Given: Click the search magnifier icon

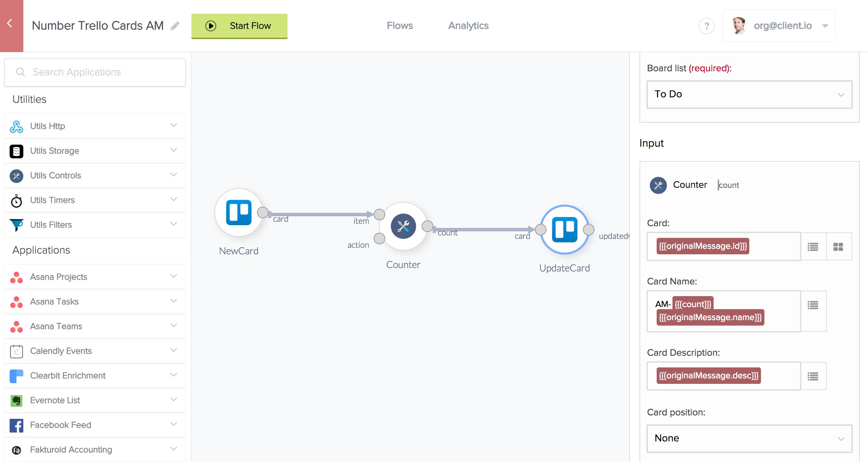Looking at the screenshot, I should tap(21, 72).
